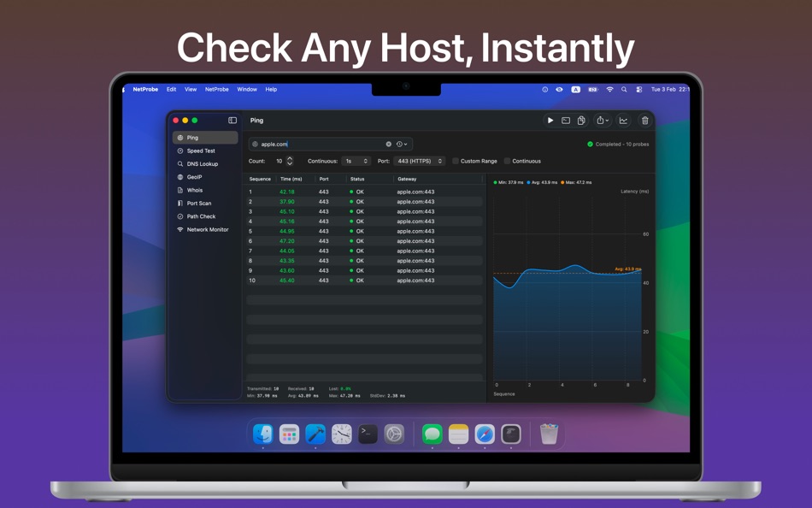The width and height of the screenshot is (812, 508).
Task: Copy ping results via the clipboard icon
Action: 583,120
